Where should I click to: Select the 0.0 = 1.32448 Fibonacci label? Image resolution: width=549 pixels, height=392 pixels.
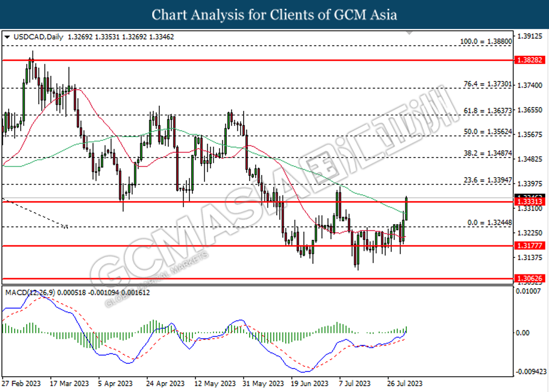point(490,223)
